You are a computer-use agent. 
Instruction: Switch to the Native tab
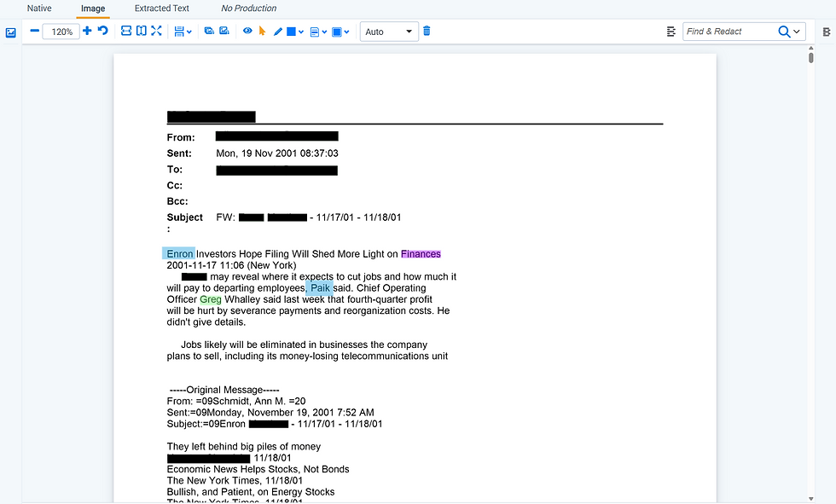(x=39, y=9)
